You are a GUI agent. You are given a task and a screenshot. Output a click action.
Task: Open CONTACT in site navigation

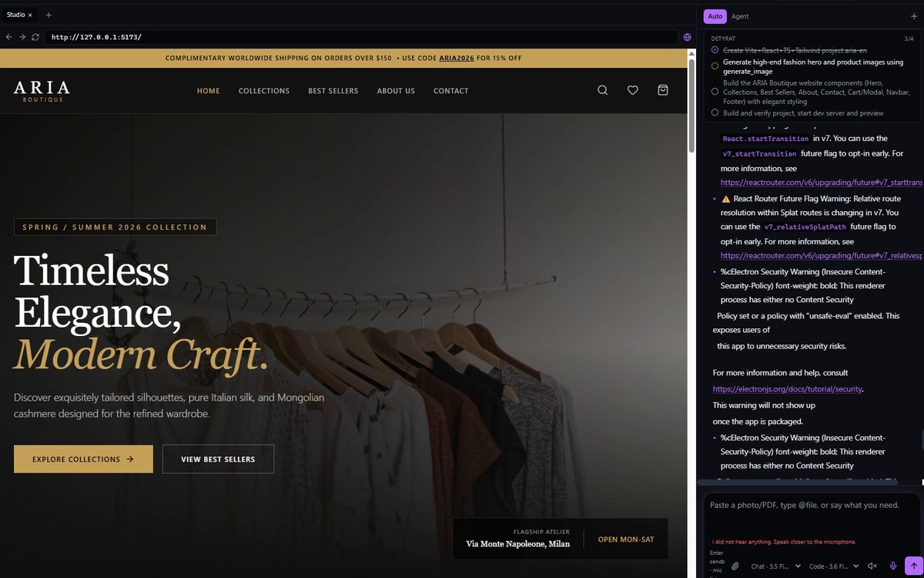coord(451,91)
